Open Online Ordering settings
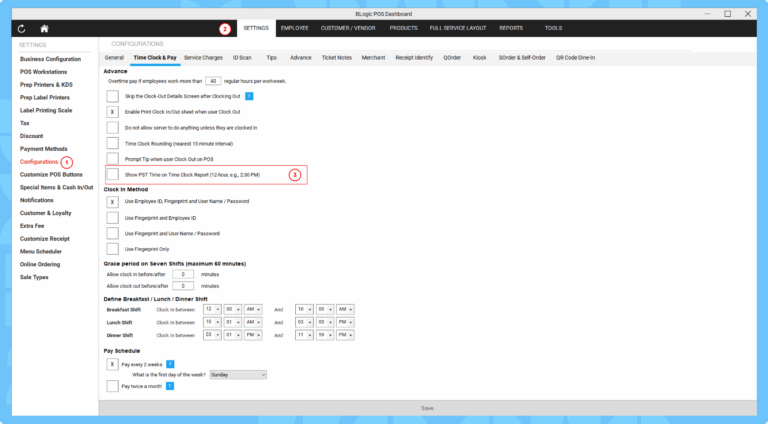Screen dimensions: 768x424 [x=40, y=264]
